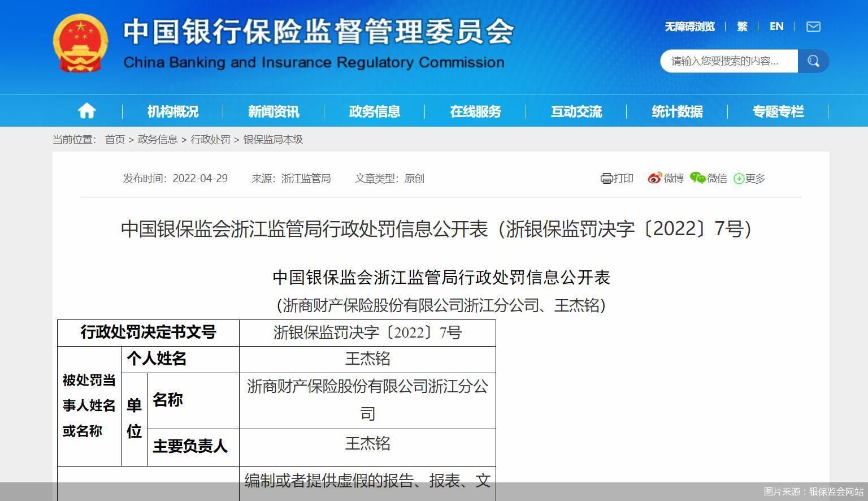Screen dimensions: 868x501
Task: Click the national emblem logo
Action: click(80, 44)
